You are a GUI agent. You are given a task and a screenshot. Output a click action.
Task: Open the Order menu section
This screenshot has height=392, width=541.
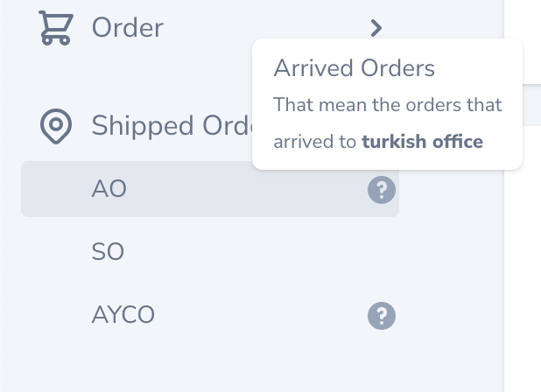click(x=128, y=27)
